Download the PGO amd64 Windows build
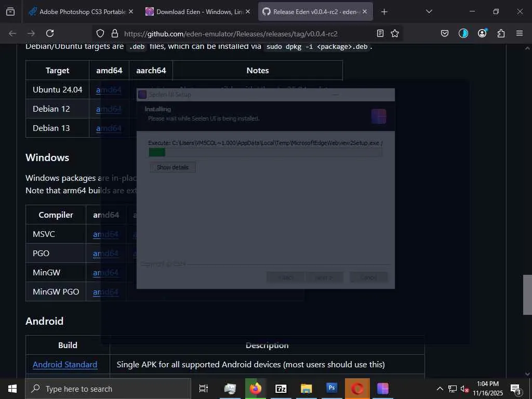Viewport: 532px width, 399px height. pyautogui.click(x=105, y=254)
